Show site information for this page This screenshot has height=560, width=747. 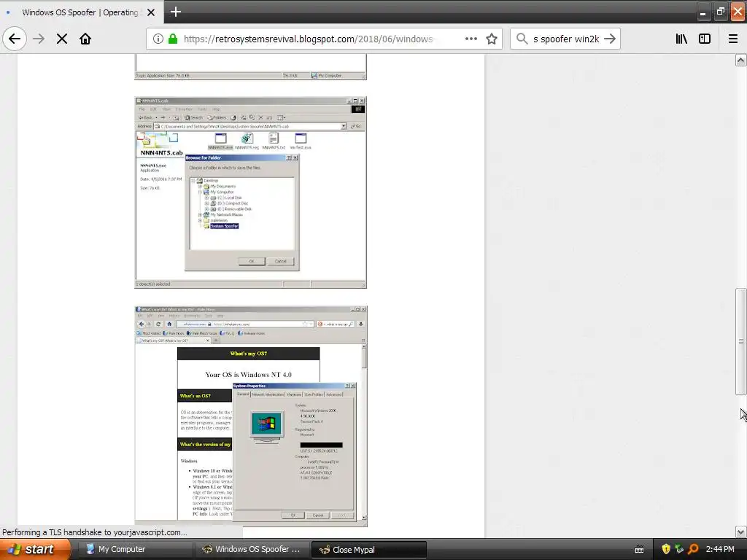click(158, 39)
